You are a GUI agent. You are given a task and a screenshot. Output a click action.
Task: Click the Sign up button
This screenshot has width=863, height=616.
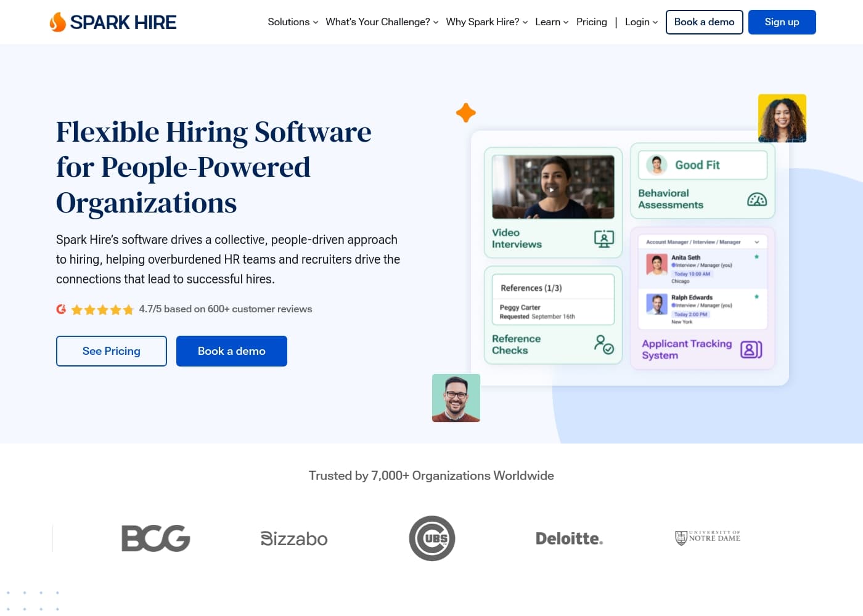tap(782, 22)
